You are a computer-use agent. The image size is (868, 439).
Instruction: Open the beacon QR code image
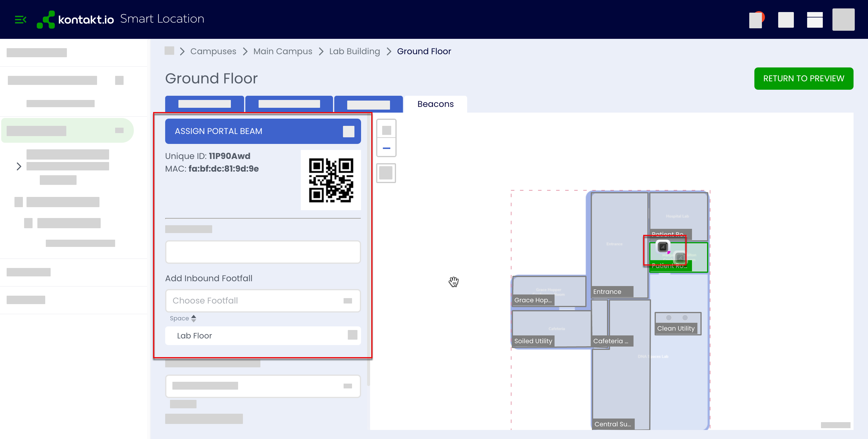point(331,180)
